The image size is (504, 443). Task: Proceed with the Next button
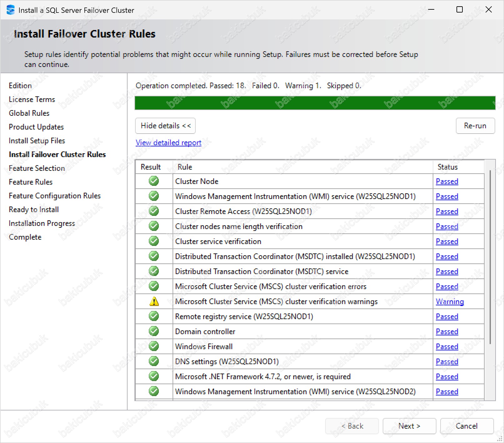tap(409, 426)
